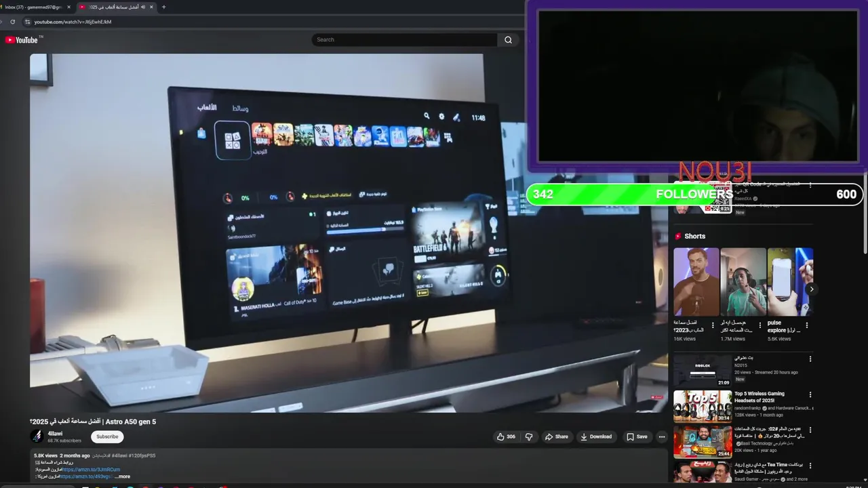
Task: Open options for the Tea Time video
Action: click(x=810, y=466)
